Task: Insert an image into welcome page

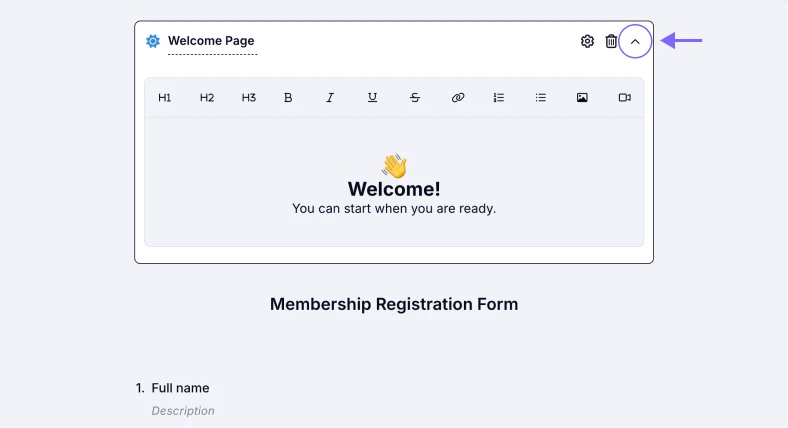Action: pos(582,98)
